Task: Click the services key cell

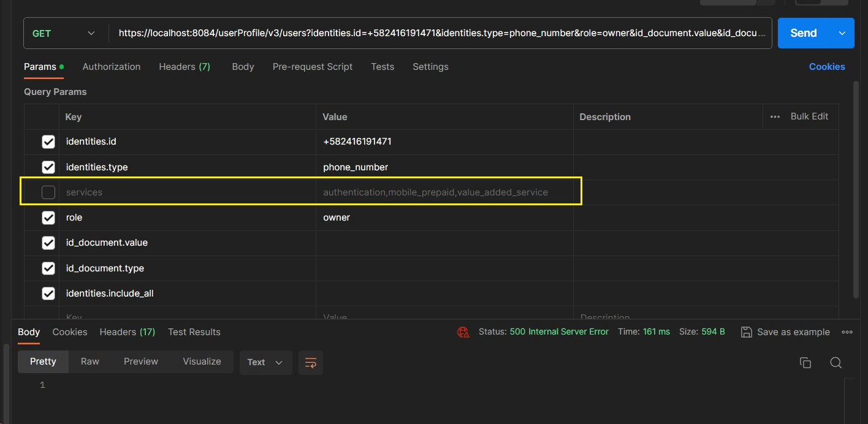Action: coord(187,192)
